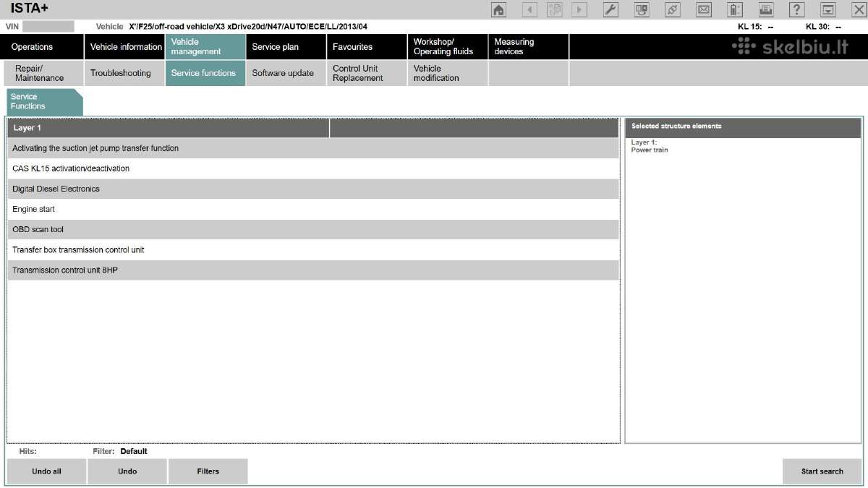The height and width of the screenshot is (488, 868).
Task: Open the connection manager plug icon
Action: [673, 9]
